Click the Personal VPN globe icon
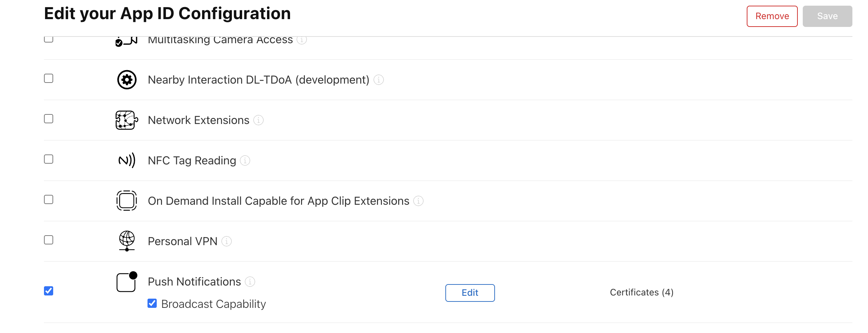The width and height of the screenshot is (868, 333). click(x=126, y=241)
